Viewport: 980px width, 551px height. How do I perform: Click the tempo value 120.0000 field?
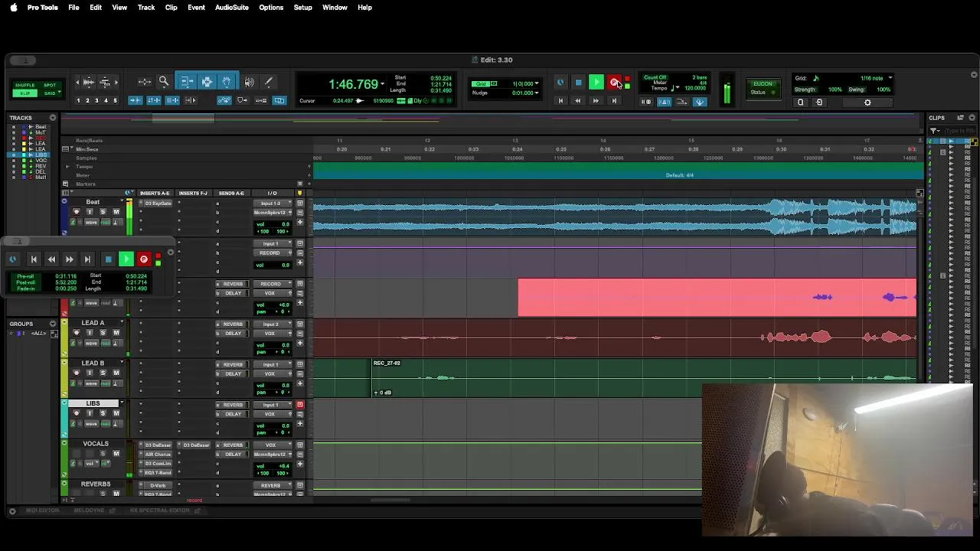click(695, 88)
